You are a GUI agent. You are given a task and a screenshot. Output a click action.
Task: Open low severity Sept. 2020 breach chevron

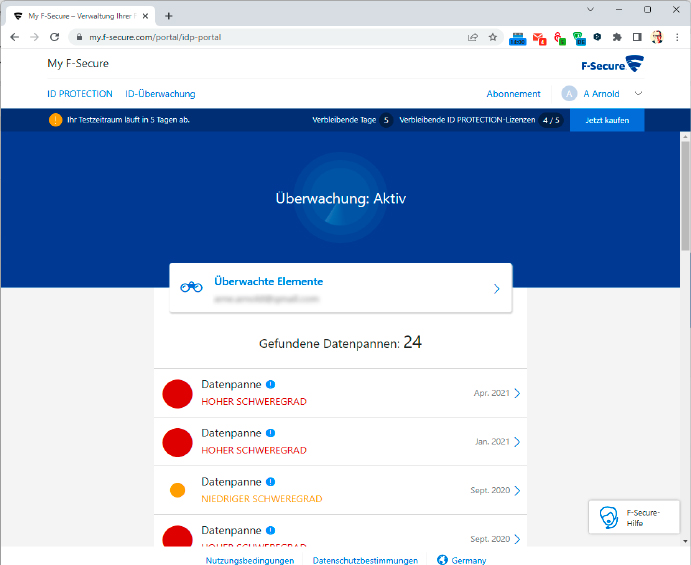[517, 491]
